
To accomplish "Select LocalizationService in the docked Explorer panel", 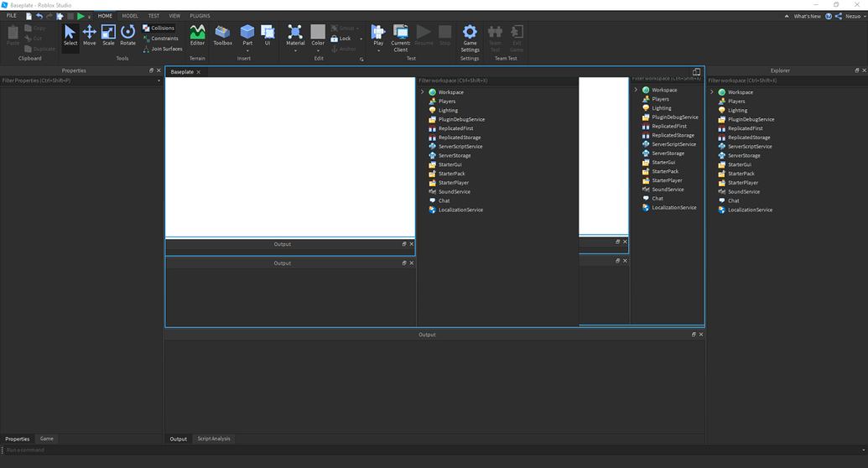I will click(x=750, y=210).
